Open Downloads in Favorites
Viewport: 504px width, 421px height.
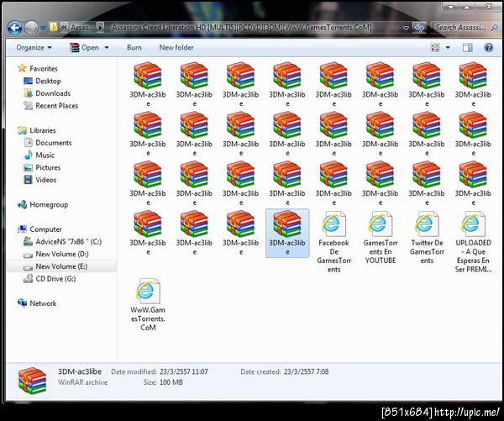47,93
